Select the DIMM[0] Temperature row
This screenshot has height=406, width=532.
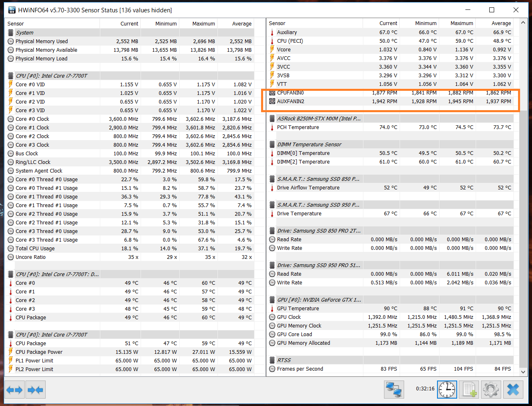391,153
